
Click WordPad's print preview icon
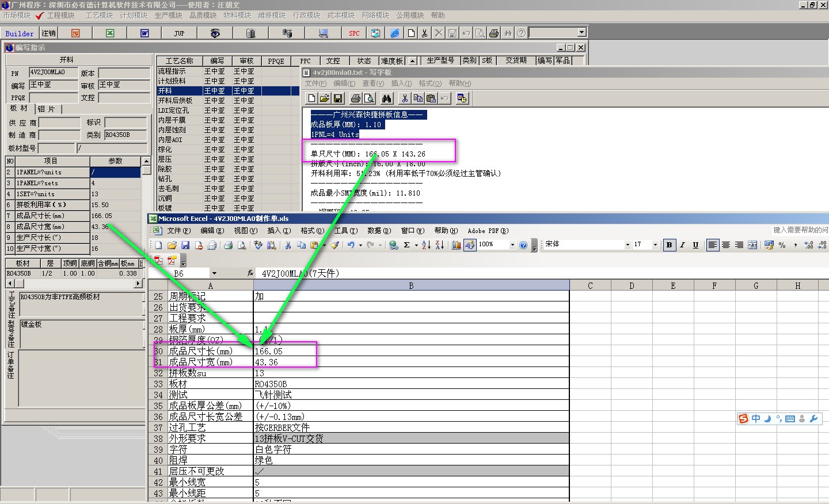(x=369, y=98)
